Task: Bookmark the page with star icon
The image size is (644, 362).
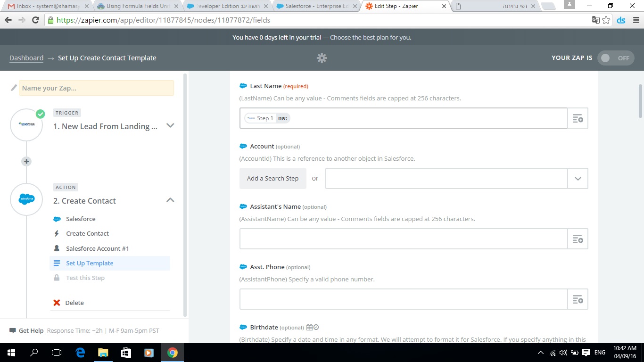Action: [x=606, y=20]
